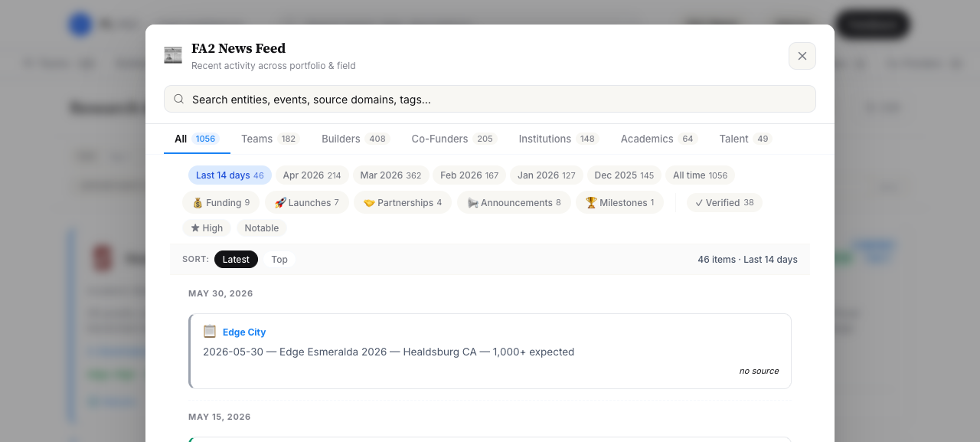Select the Latest sort option
Image resolution: width=980 pixels, height=442 pixels.
236,260
